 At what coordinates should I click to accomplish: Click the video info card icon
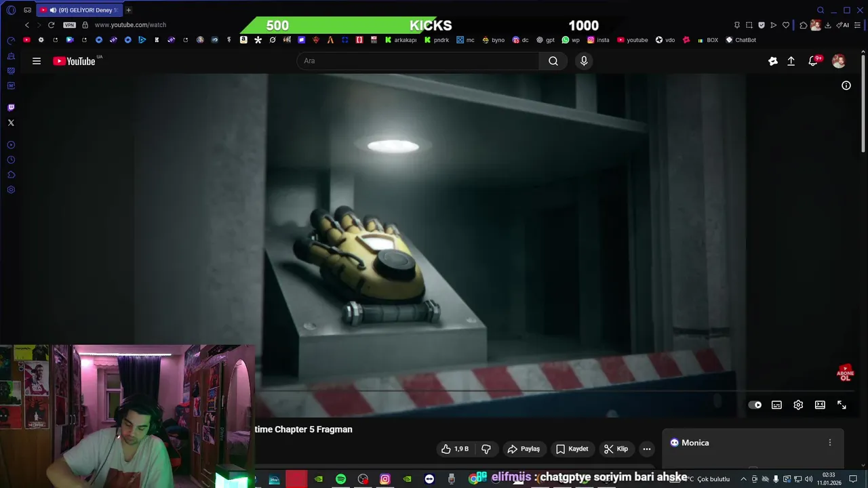[x=846, y=85]
